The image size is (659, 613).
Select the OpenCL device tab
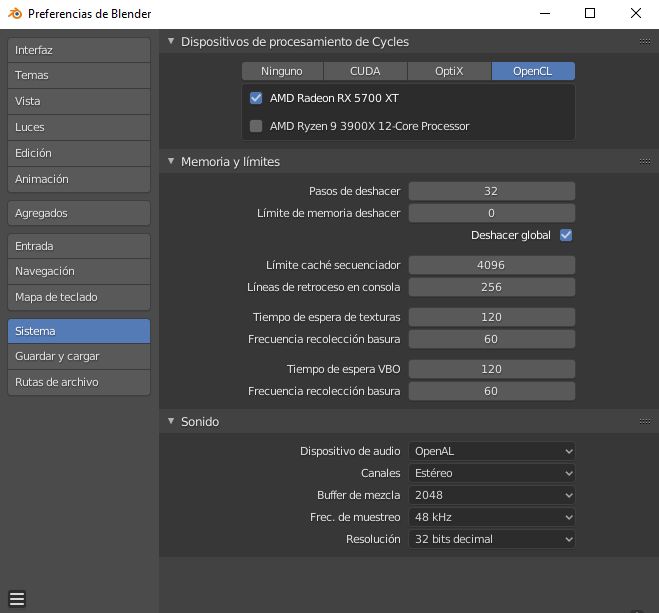click(x=533, y=71)
